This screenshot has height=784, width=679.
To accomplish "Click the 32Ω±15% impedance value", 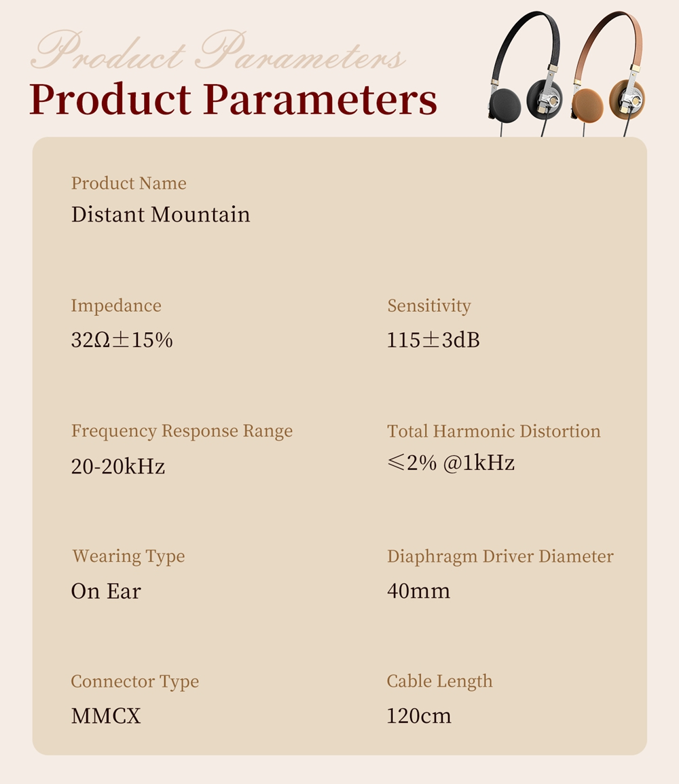I will tap(122, 340).
